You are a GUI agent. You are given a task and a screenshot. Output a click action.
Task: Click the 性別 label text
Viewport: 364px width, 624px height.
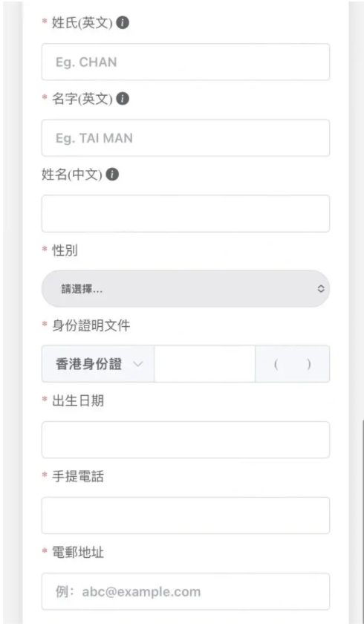(65, 250)
